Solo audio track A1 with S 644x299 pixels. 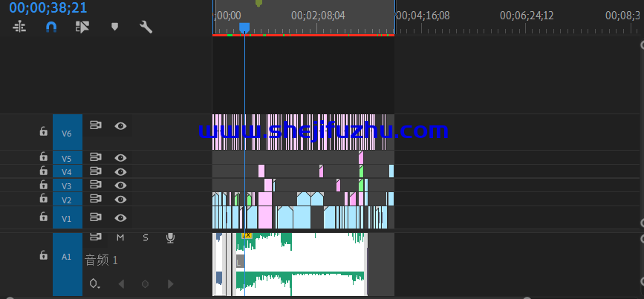tap(146, 237)
